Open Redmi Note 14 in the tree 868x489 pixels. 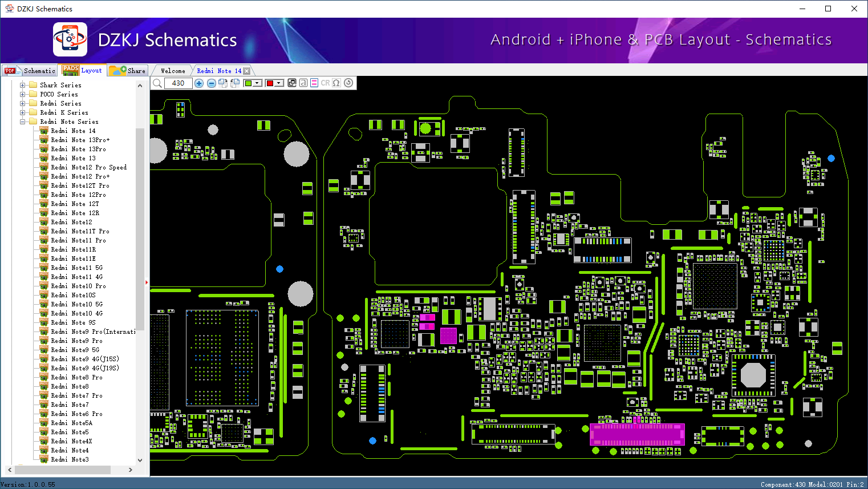coord(73,131)
